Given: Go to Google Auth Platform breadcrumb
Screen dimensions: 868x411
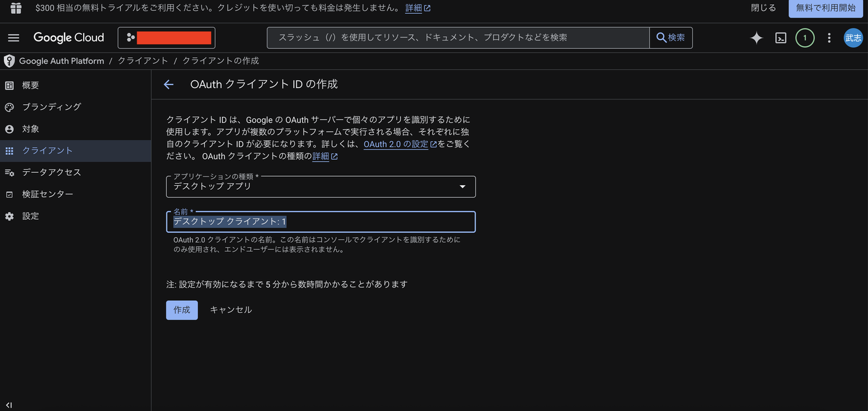Looking at the screenshot, I should pyautogui.click(x=61, y=61).
